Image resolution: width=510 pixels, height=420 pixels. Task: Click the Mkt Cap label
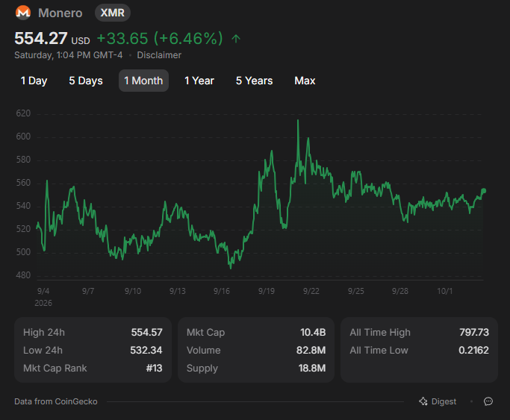click(206, 332)
